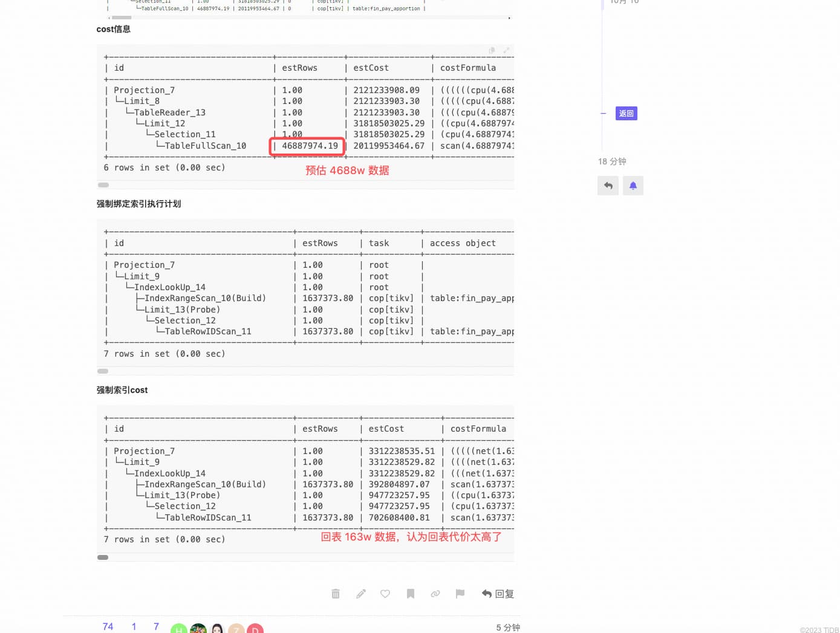Image resolution: width=840 pixels, height=633 pixels.
Task: Select the cost信息 heading text
Action: coord(113,29)
